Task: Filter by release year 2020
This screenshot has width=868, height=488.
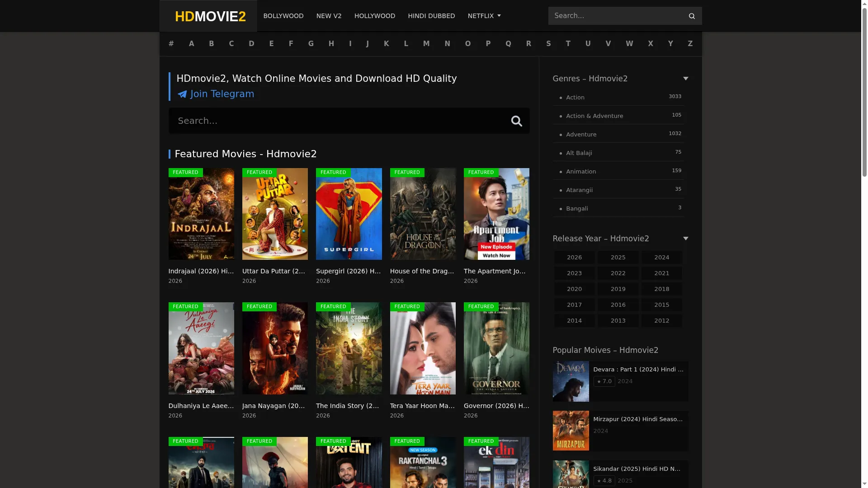Action: coord(574,289)
